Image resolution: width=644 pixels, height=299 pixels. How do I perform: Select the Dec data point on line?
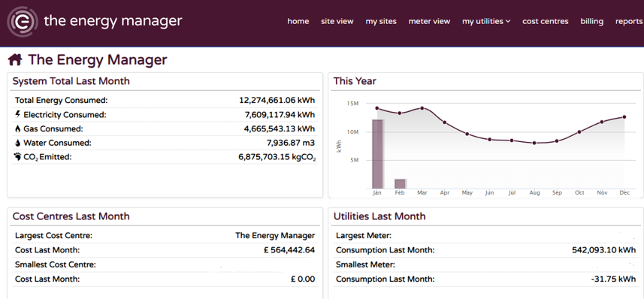624,117
